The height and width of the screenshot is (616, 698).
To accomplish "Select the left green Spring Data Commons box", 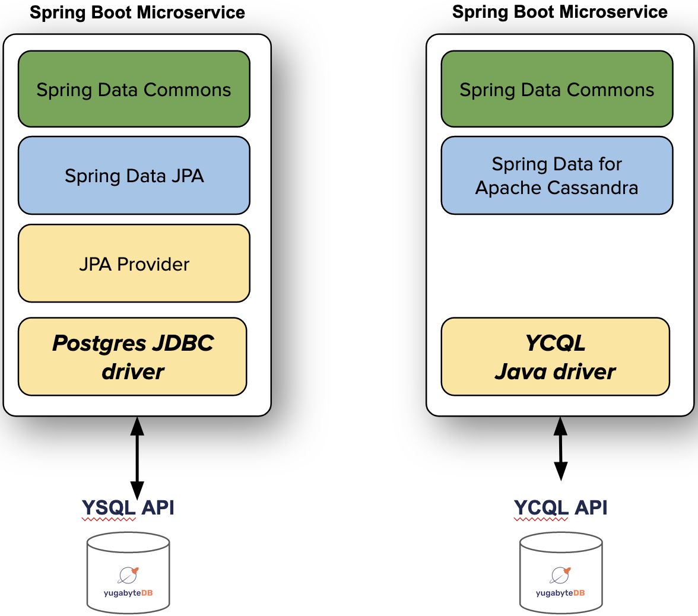I will (x=134, y=89).
